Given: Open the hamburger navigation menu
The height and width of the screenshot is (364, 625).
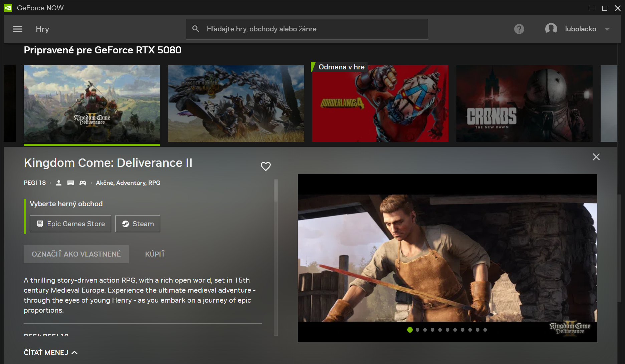Looking at the screenshot, I should pos(18,29).
